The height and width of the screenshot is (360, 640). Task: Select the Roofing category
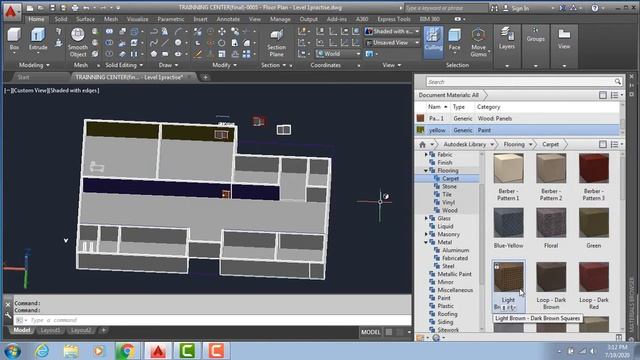pos(447,314)
